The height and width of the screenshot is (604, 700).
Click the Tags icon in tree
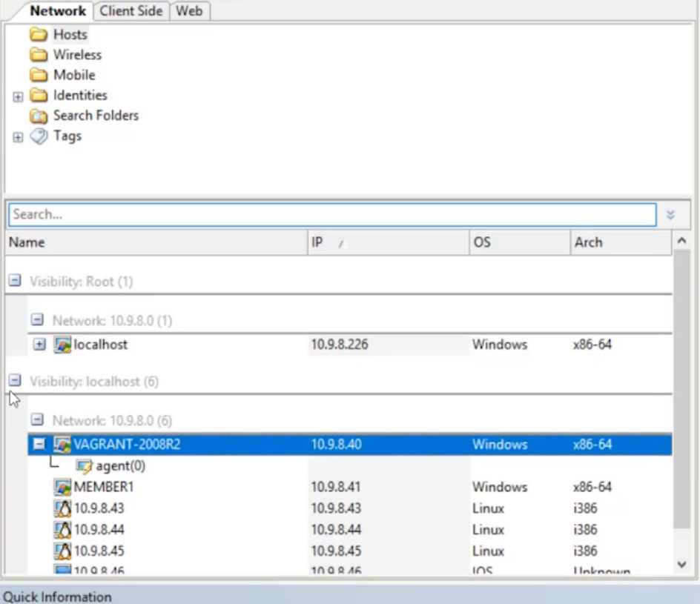39,136
